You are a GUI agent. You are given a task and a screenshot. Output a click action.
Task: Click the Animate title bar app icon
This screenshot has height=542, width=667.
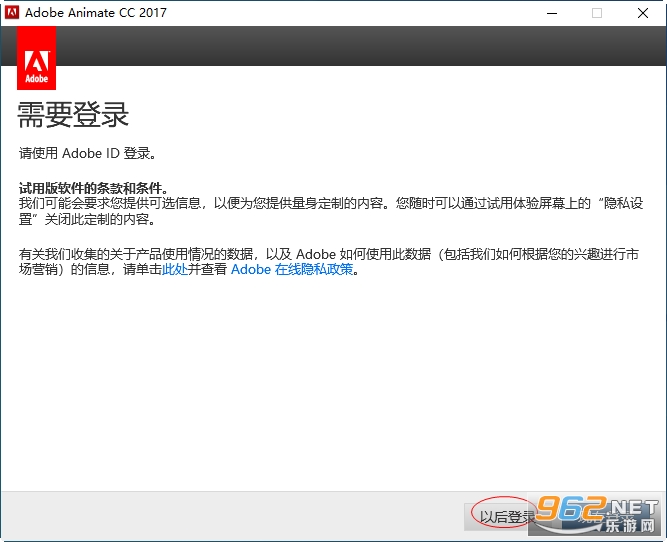click(x=12, y=12)
